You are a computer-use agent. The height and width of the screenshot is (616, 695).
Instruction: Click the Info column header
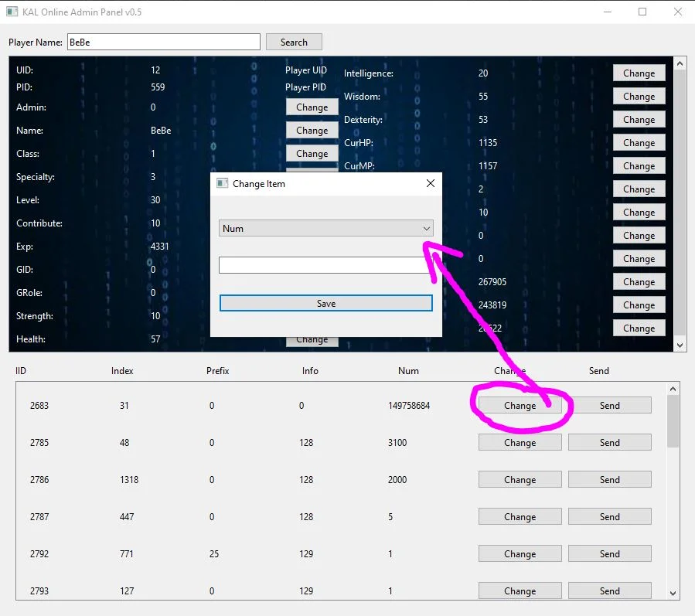[310, 370]
